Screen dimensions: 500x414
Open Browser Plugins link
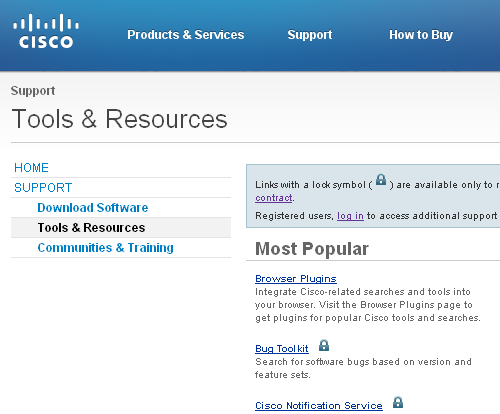point(296,279)
